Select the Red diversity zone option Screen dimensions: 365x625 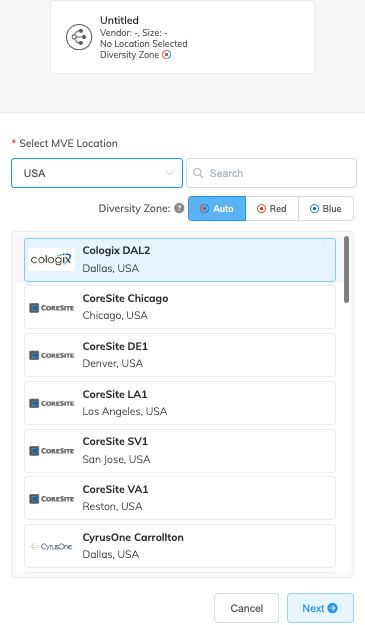point(272,208)
